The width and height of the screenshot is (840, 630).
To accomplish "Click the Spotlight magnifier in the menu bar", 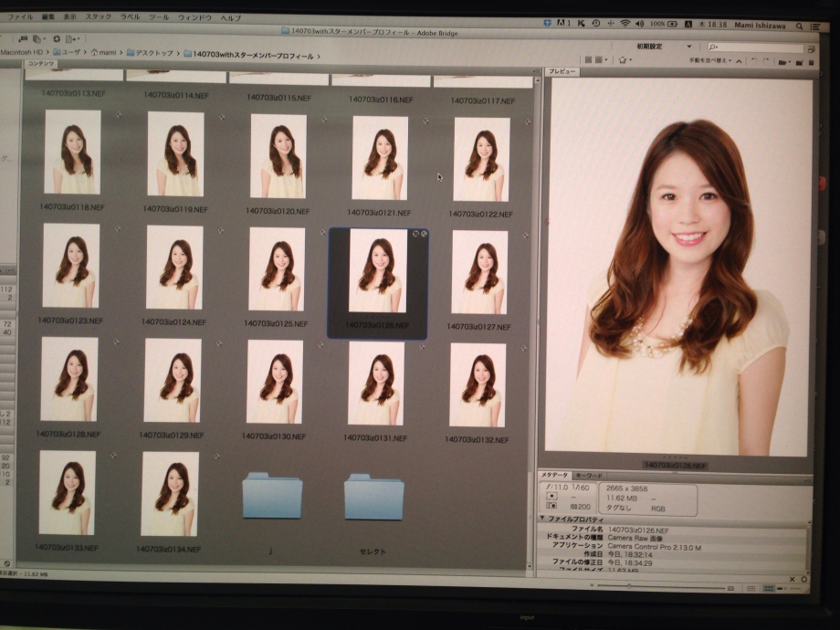I will click(x=799, y=26).
